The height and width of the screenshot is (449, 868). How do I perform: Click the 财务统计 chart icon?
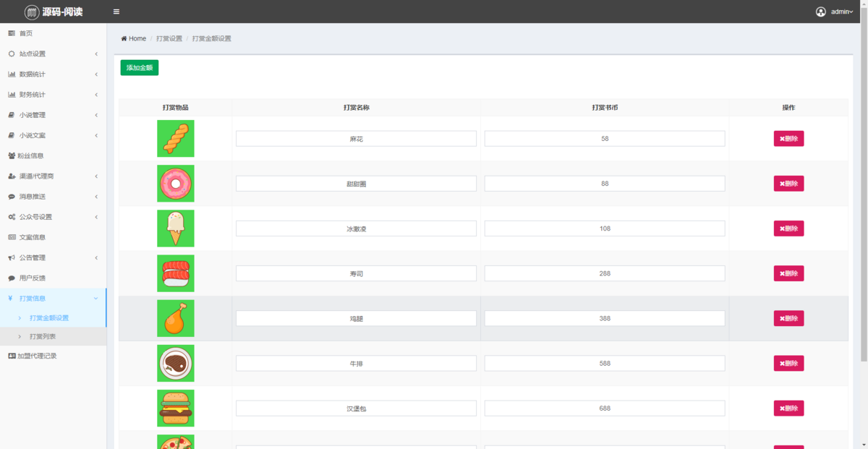[12, 94]
